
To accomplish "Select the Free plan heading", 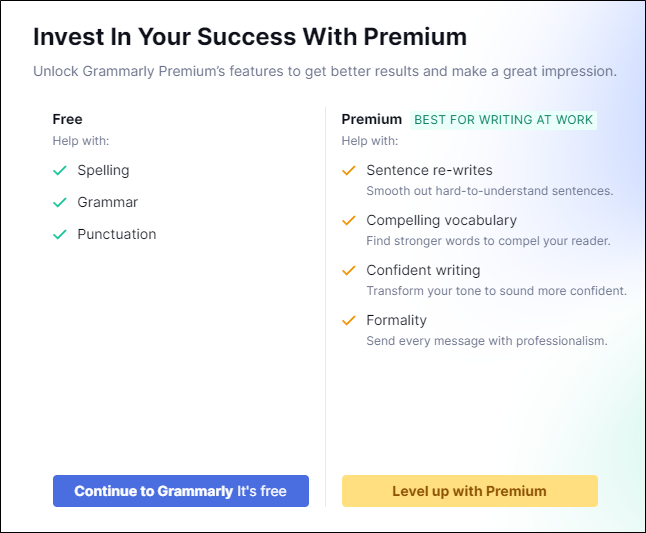I will click(68, 119).
